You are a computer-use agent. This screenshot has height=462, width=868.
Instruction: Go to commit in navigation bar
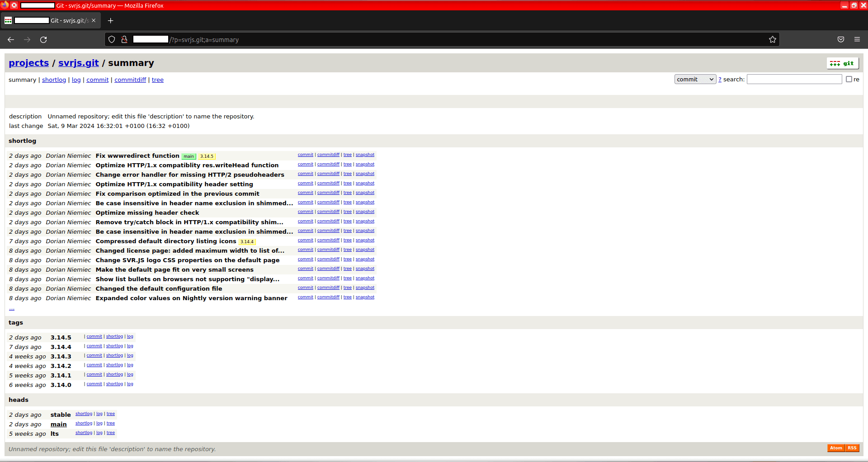point(98,80)
